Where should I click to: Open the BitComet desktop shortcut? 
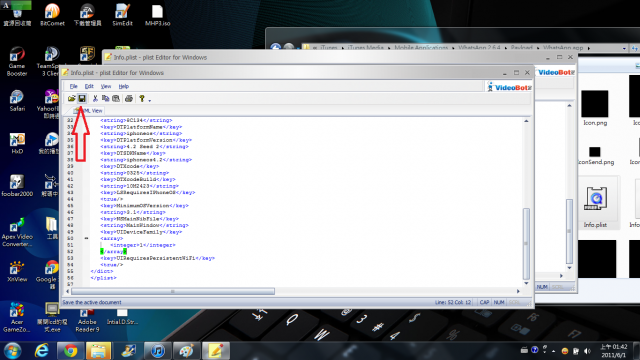[52, 15]
